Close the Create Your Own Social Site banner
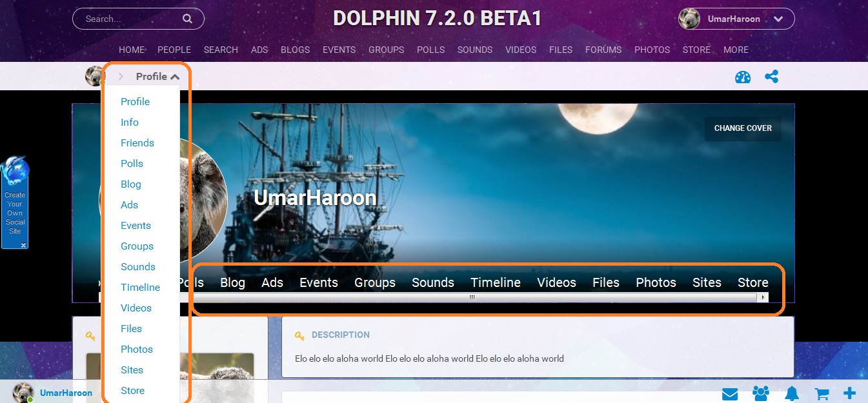Screen dimensions: 868x403 pyautogui.click(x=23, y=245)
